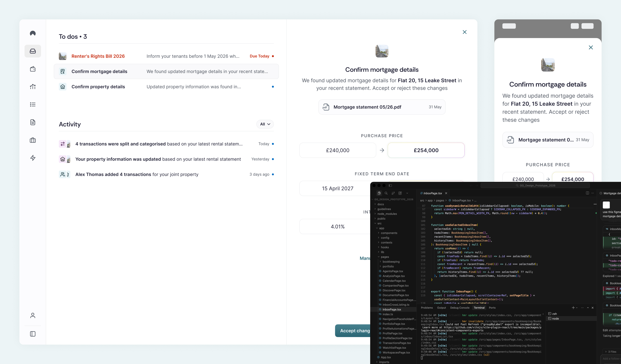Close the mortgage details panel

(465, 32)
